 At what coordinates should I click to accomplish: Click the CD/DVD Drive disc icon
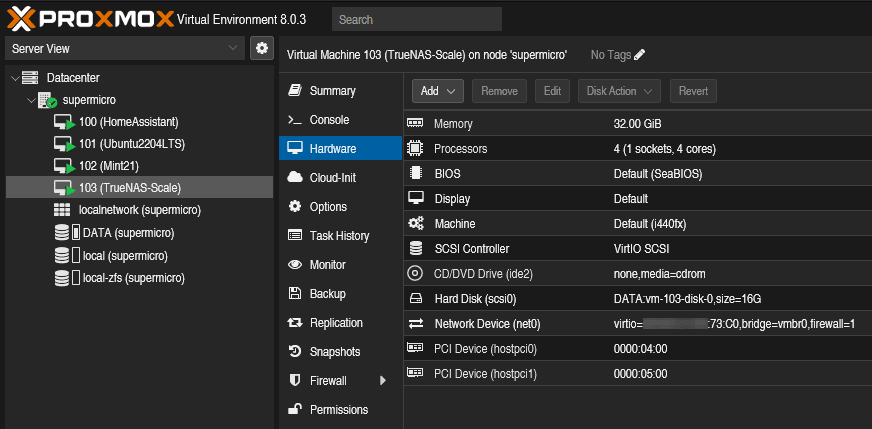pyautogui.click(x=415, y=274)
